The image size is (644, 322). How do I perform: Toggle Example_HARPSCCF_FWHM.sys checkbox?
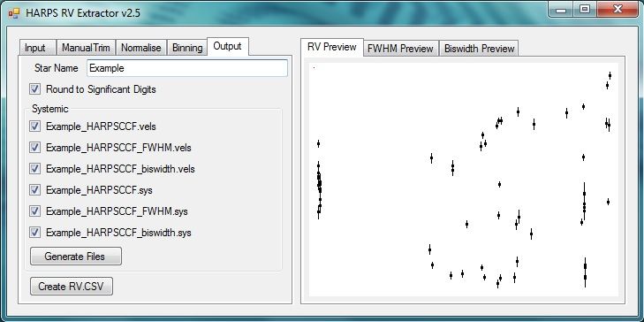click(35, 211)
